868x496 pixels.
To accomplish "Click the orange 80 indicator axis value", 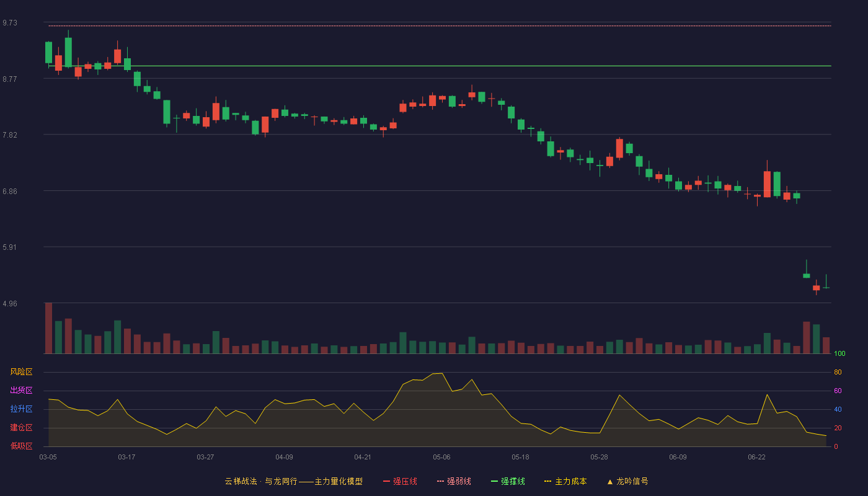I will tap(838, 372).
